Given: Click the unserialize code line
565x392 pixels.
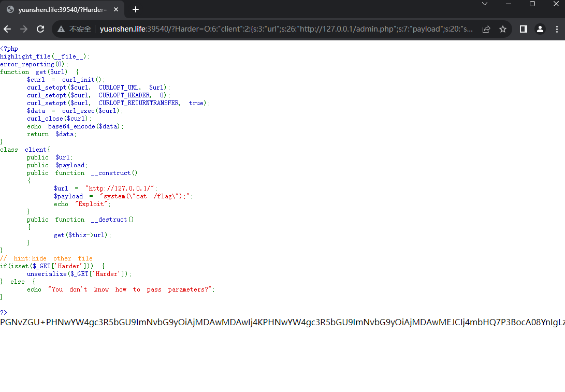Looking at the screenshot, I should click(79, 274).
